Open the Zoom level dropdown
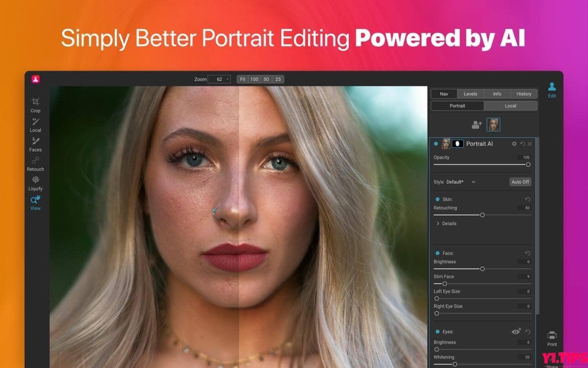588x368 pixels. 219,79
